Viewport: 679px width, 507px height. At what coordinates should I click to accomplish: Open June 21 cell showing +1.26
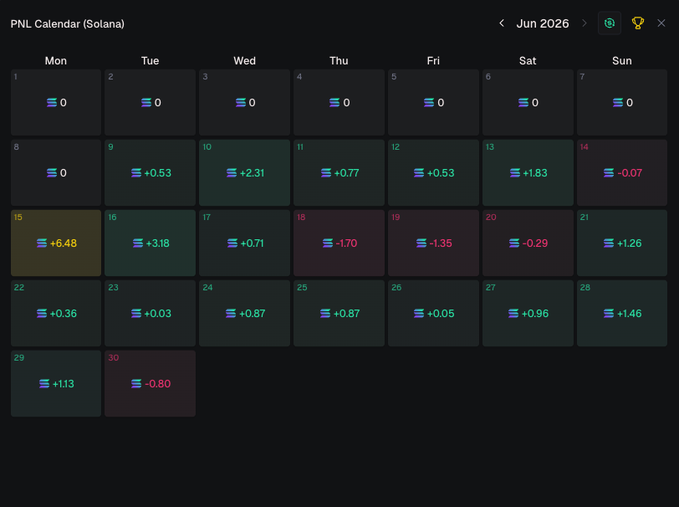click(622, 243)
